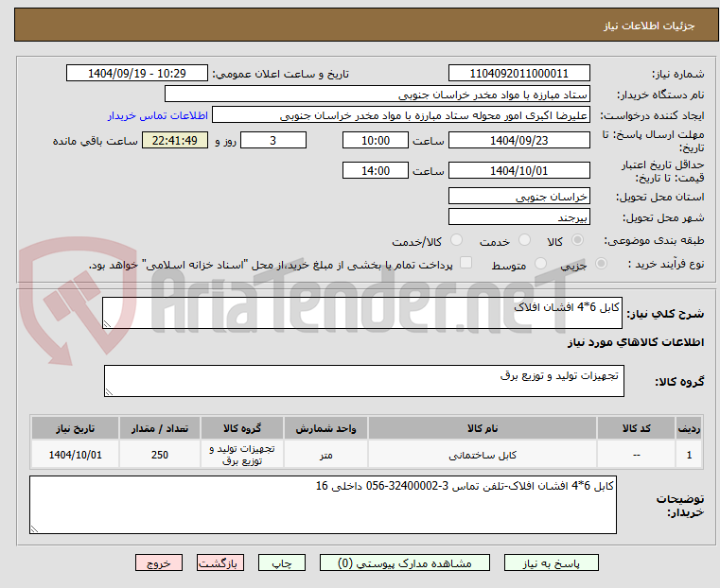Image resolution: width=720 pixels, height=588 pixels.
Task: Click the توضیحات خریدار text area
Action: tap(323, 505)
